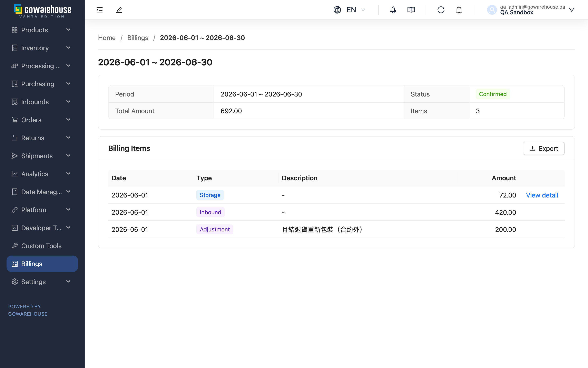Open View detail for the Storage row
588x368 pixels.
[542, 195]
